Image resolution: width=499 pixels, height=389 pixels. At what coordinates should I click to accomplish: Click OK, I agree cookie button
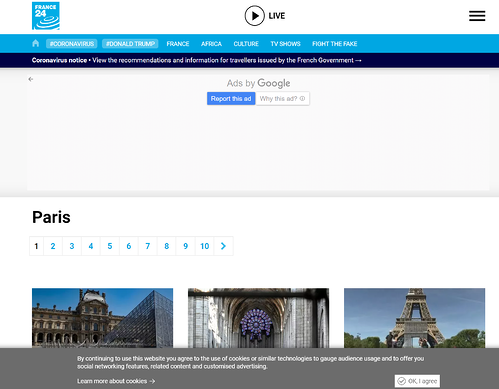click(417, 381)
